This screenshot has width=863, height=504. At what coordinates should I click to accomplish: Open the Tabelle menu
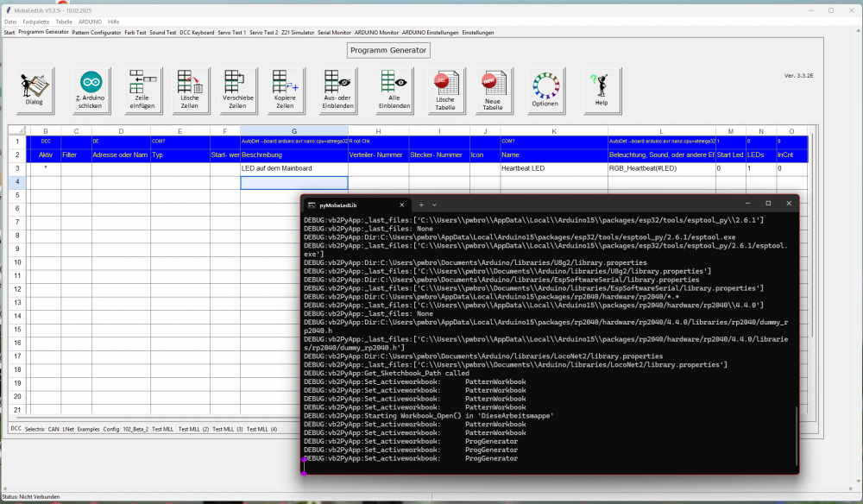[x=64, y=22]
